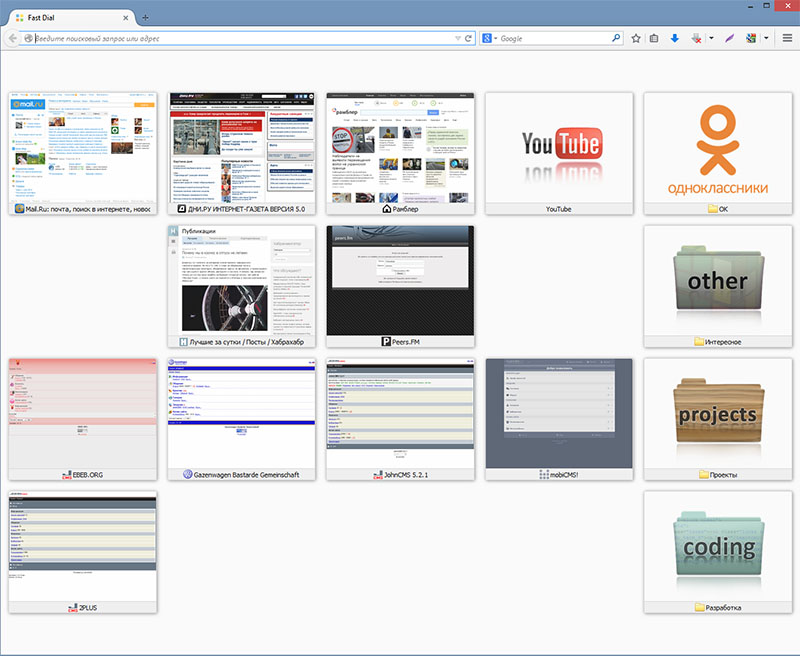
Task: Expand the dropdown beside the red-X download icon
Action: 711,38
